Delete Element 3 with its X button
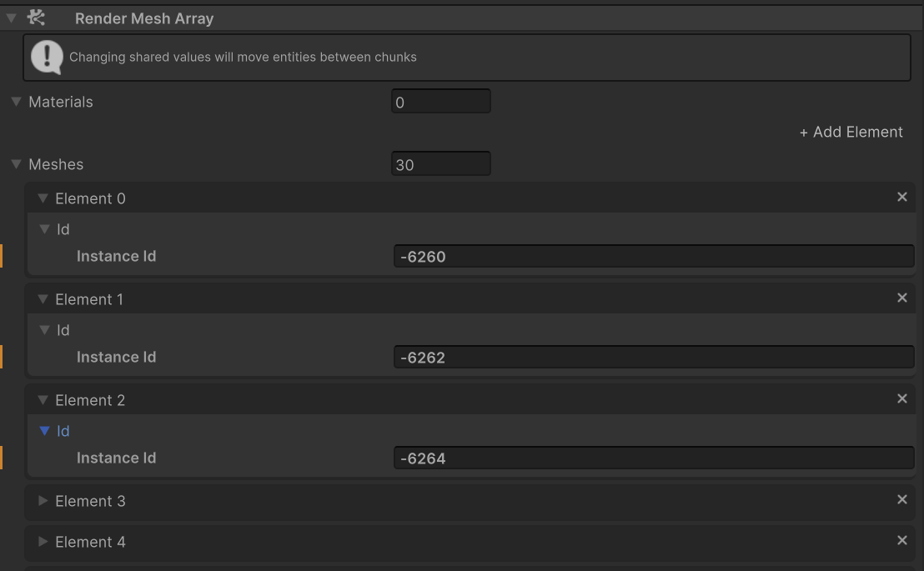This screenshot has height=571, width=924. tap(901, 499)
